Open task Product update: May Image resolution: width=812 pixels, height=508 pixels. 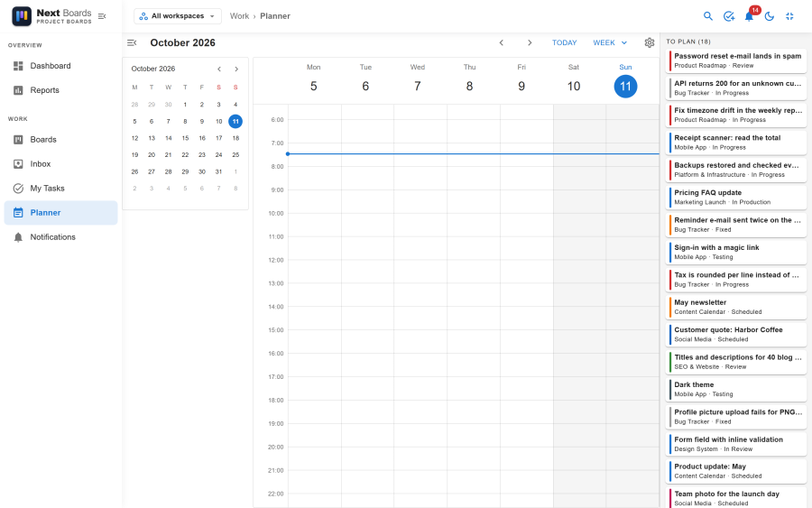736,471
